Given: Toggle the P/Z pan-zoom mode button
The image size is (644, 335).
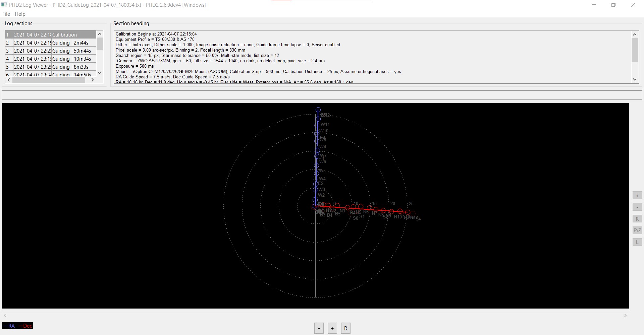Looking at the screenshot, I should click(x=637, y=230).
